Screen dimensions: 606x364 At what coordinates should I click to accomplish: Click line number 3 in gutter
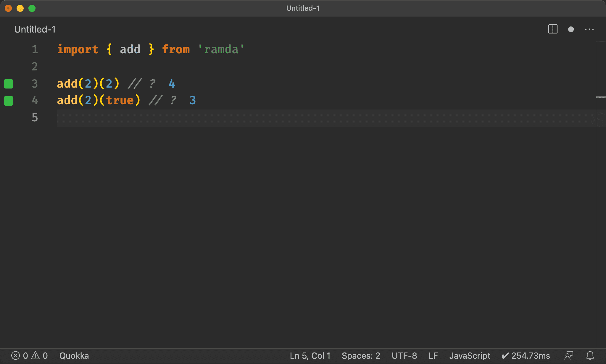click(x=35, y=83)
